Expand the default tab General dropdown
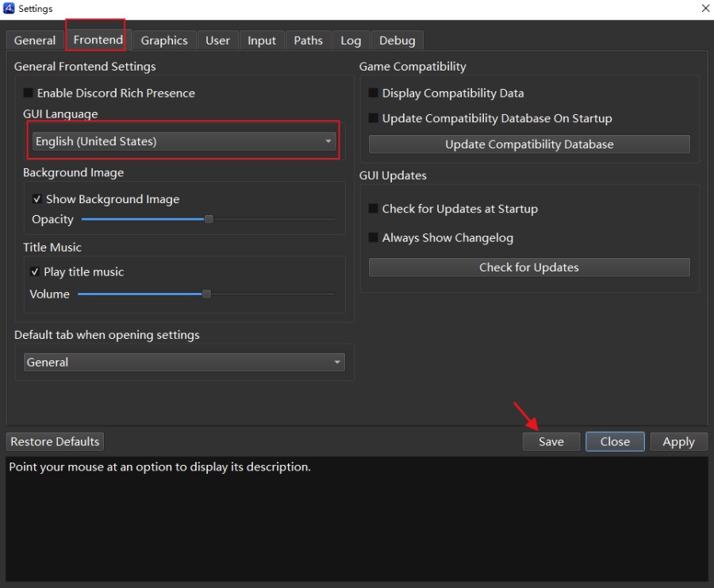This screenshot has height=588, width=714. (x=184, y=362)
